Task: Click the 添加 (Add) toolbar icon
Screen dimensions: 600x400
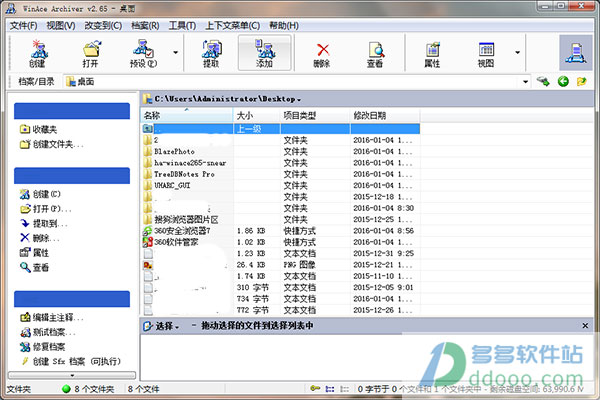Action: (264, 53)
